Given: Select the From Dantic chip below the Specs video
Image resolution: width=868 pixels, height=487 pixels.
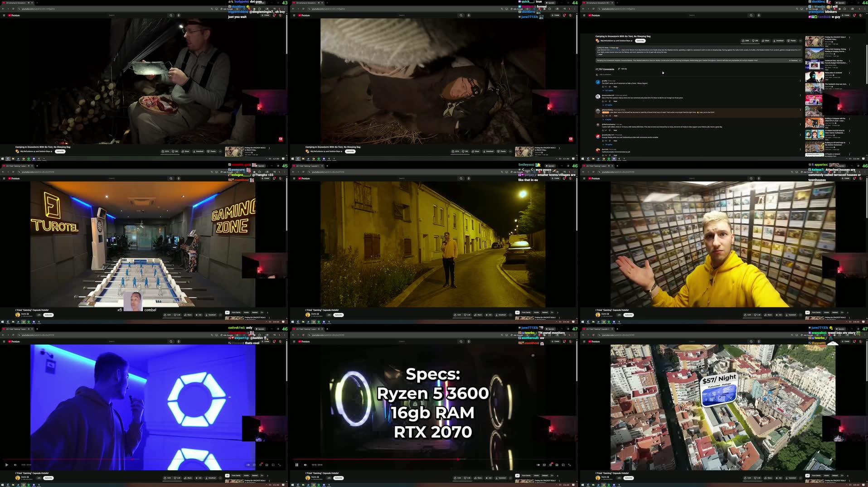Looking at the screenshot, I should pyautogui.click(x=526, y=476).
